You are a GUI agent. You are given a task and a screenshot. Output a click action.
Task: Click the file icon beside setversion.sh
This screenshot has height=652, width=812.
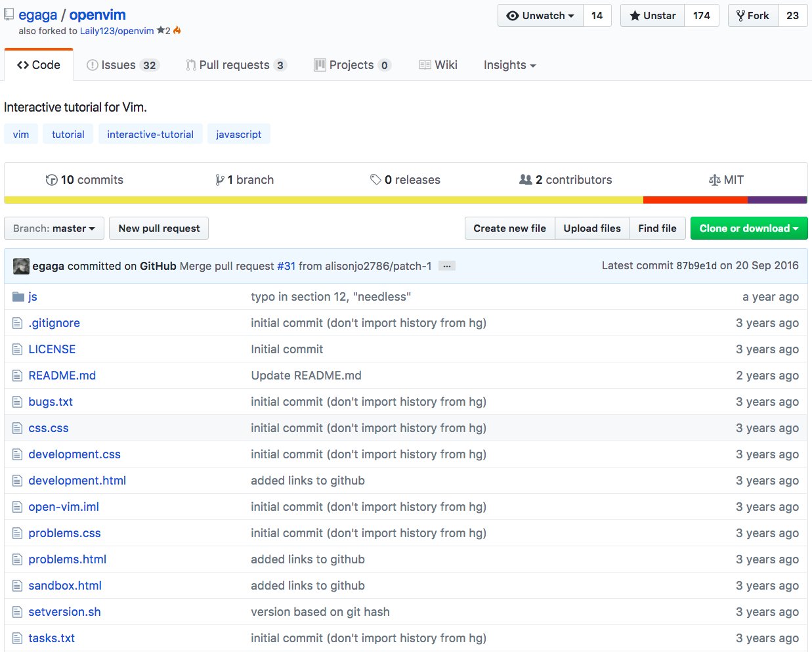(x=18, y=612)
